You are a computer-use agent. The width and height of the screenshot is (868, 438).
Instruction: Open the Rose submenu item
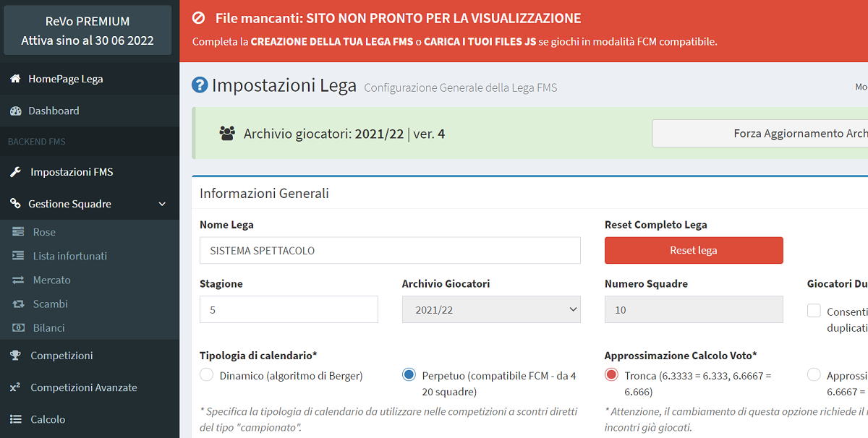pos(44,232)
